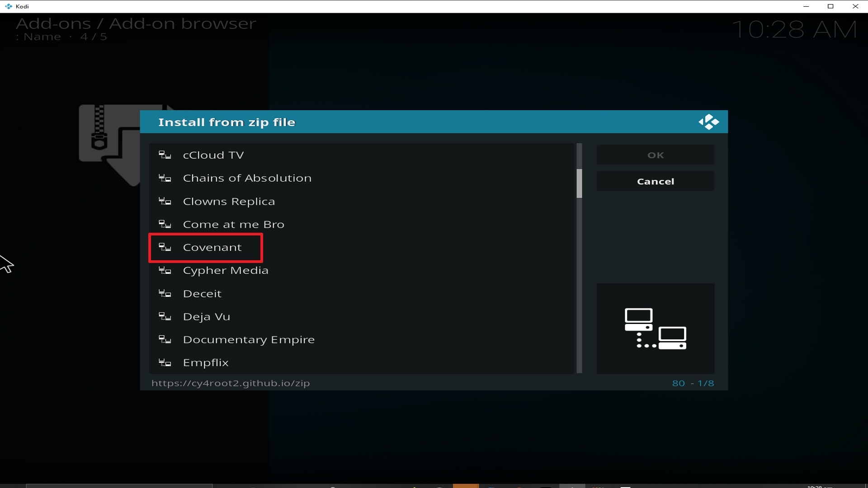
Task: Select Cypher Media in the list
Action: tap(362, 270)
